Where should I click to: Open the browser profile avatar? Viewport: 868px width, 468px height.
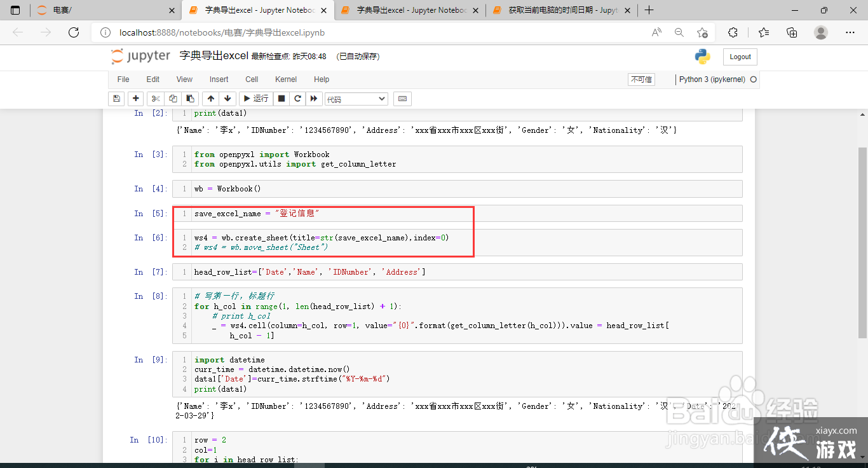[x=821, y=32]
